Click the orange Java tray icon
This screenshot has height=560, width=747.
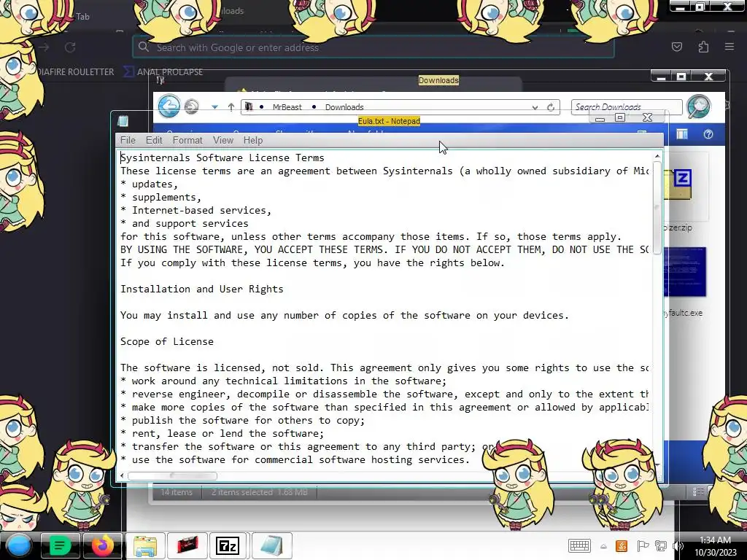pyautogui.click(x=622, y=545)
